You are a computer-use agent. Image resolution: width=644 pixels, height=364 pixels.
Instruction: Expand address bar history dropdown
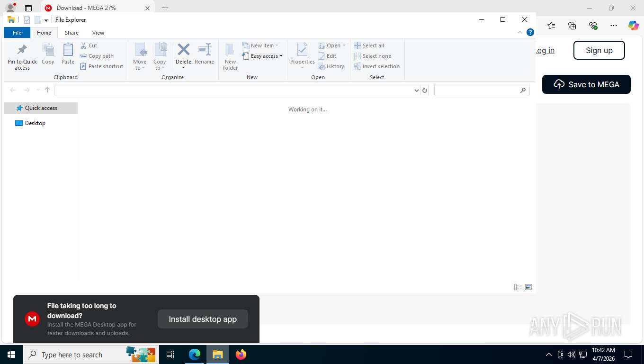coord(417,90)
